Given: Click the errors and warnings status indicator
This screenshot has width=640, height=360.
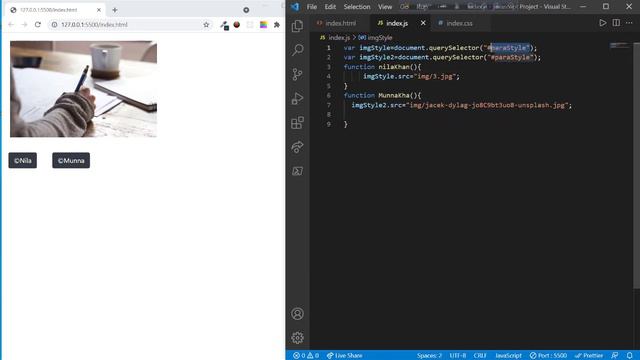Looking at the screenshot, I should point(306,356).
